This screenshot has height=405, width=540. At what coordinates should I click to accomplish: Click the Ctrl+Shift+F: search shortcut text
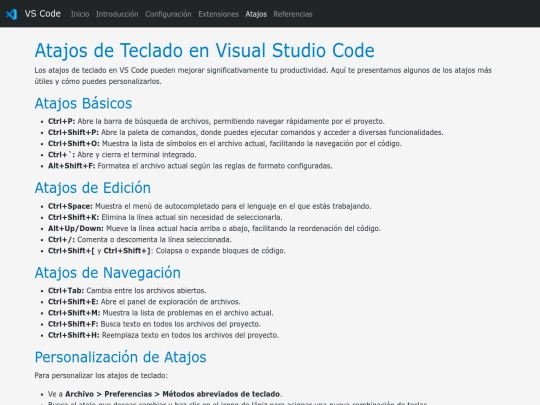(x=73, y=324)
